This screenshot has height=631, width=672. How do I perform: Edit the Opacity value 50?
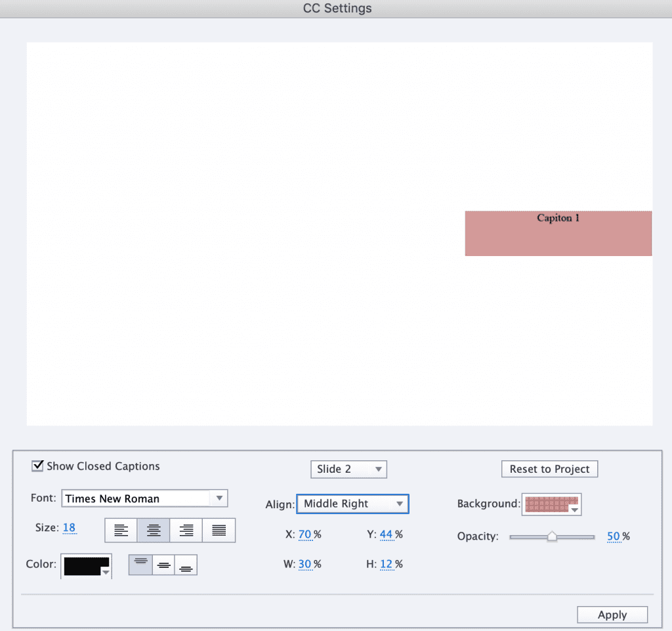pos(614,536)
